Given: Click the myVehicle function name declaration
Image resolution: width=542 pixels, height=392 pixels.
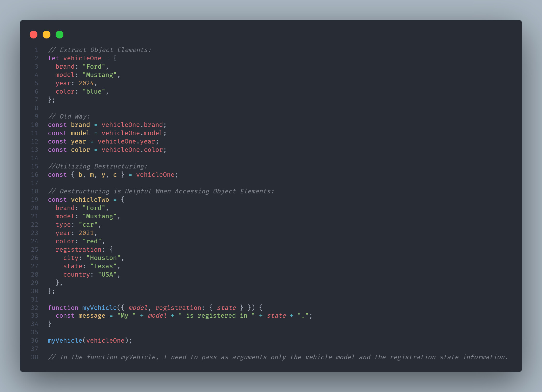Looking at the screenshot, I should pos(100,308).
